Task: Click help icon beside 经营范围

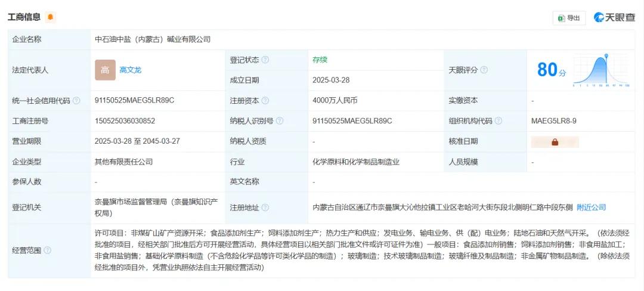Action: [x=48, y=250]
